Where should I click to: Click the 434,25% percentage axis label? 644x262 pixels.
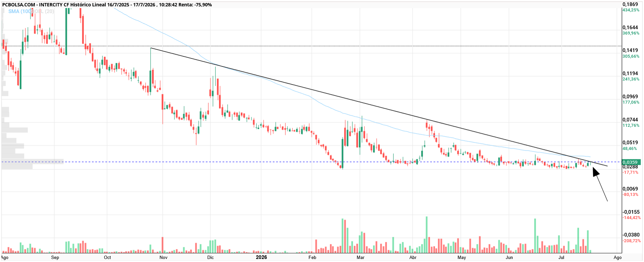631,10
